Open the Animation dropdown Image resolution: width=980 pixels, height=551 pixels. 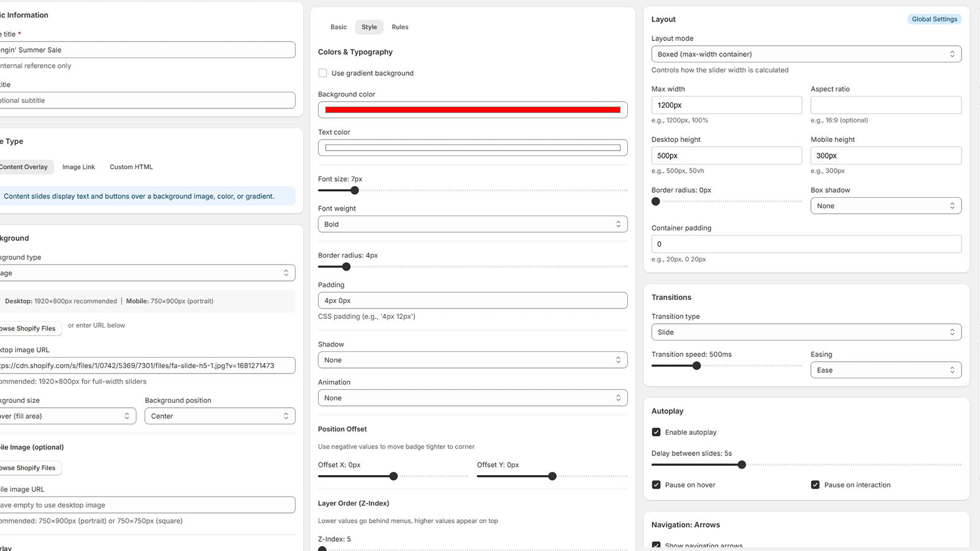472,397
